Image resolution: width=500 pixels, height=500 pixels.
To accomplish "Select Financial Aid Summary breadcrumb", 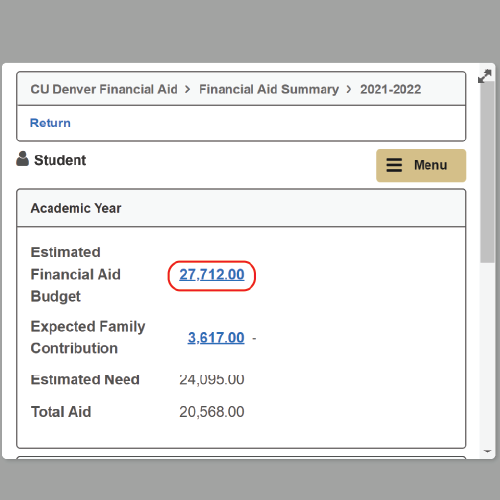I will pos(269,89).
